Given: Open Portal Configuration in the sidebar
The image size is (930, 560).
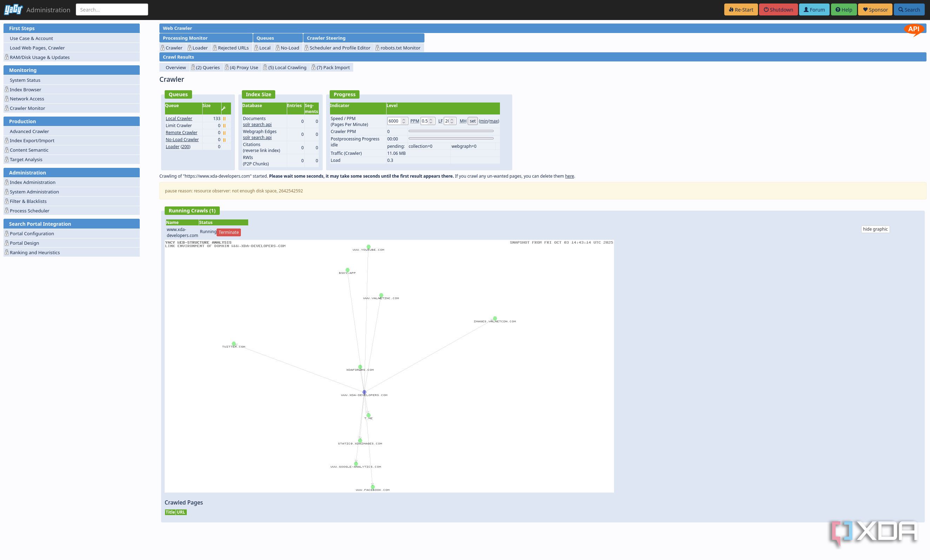Looking at the screenshot, I should [x=72, y=233].
